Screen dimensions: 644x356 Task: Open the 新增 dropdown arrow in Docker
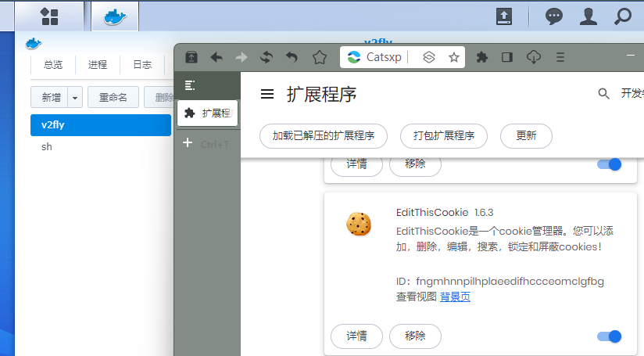(x=75, y=98)
